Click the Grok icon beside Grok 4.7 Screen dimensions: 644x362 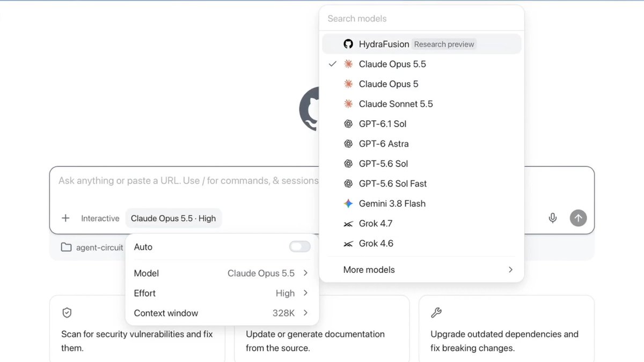coord(348,224)
